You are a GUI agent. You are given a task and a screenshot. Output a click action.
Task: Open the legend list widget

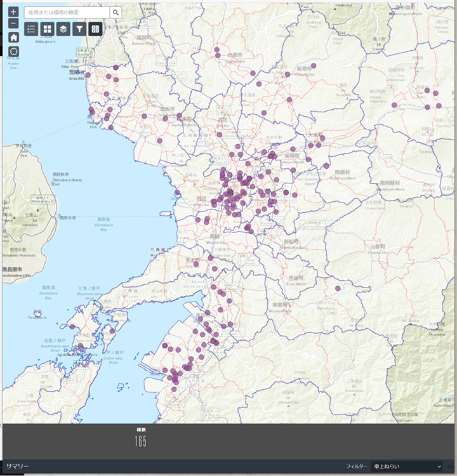pyautogui.click(x=31, y=29)
